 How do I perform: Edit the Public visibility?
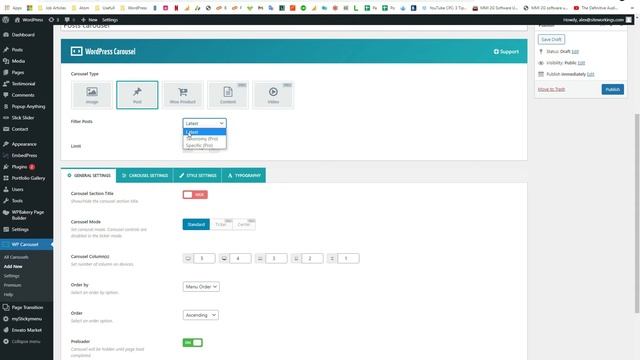coord(581,63)
